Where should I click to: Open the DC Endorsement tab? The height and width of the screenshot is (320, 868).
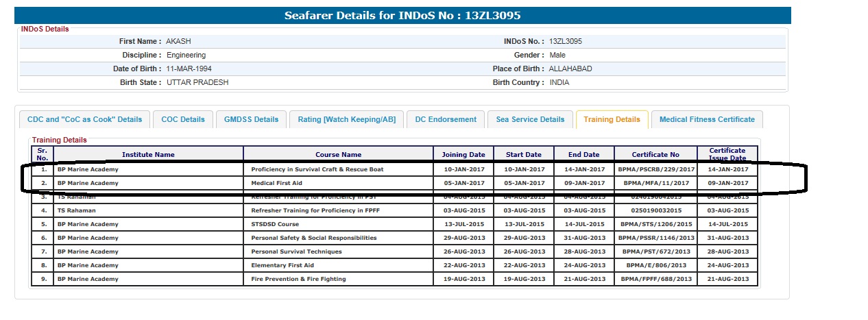[x=446, y=119]
